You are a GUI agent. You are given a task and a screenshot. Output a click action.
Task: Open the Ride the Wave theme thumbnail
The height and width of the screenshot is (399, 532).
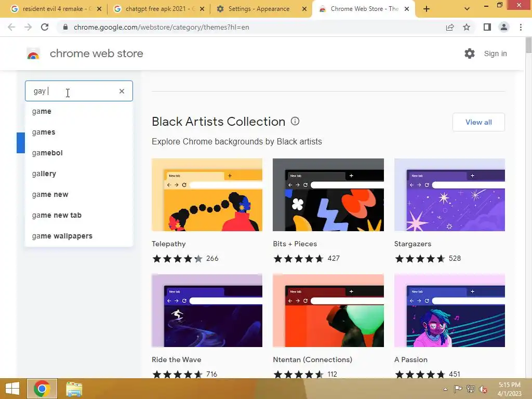(x=207, y=311)
